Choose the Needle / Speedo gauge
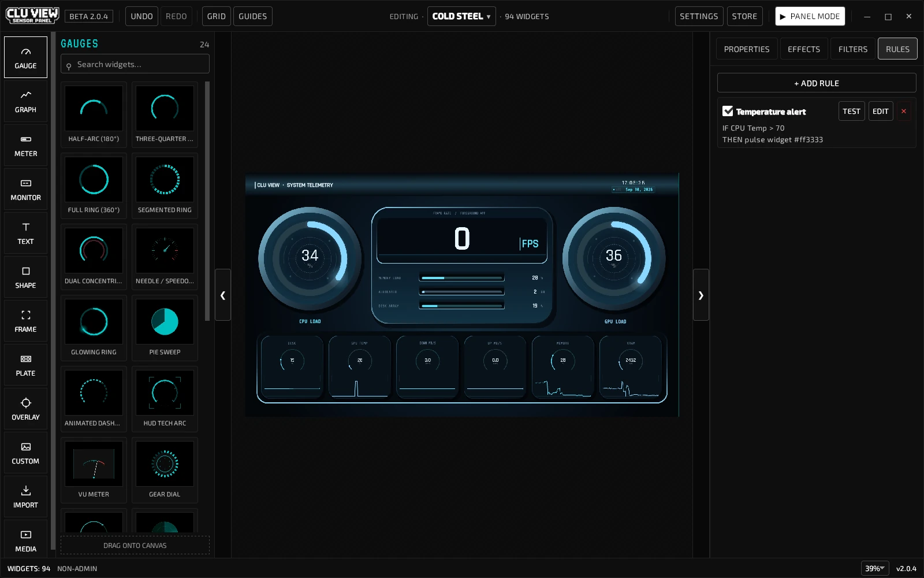 pyautogui.click(x=165, y=257)
